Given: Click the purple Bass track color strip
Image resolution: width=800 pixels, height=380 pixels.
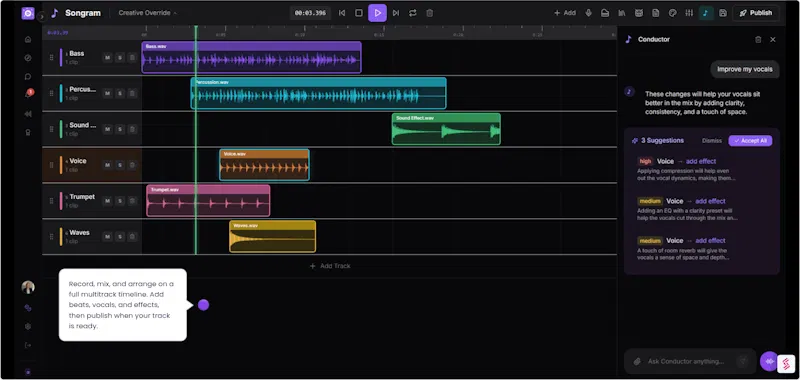Looking at the screenshot, I should coord(61,58).
